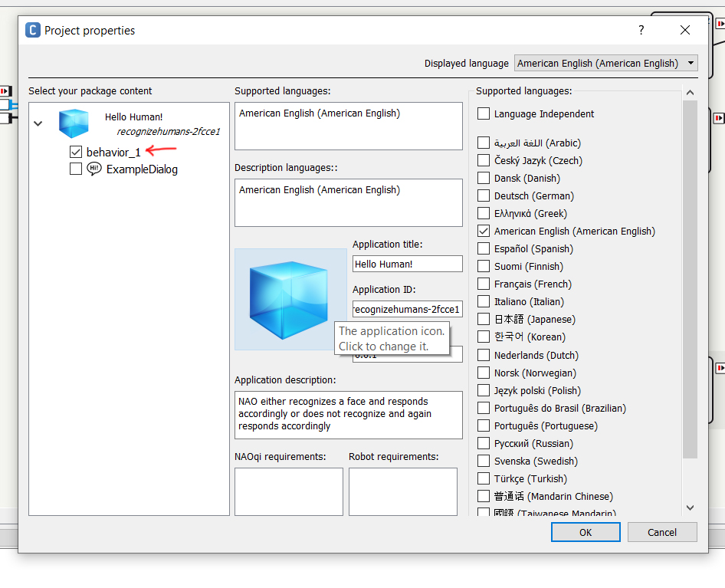Collapse the Hello Human! package tree

[38, 123]
